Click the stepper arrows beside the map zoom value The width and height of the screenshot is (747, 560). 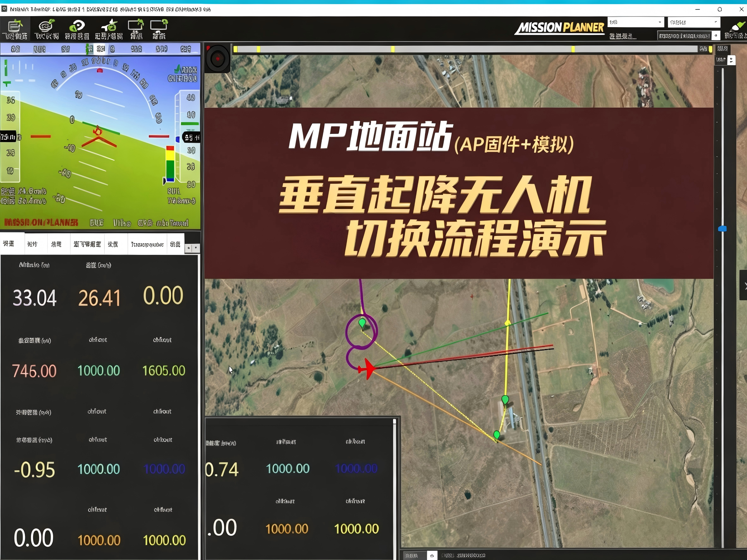pos(731,60)
